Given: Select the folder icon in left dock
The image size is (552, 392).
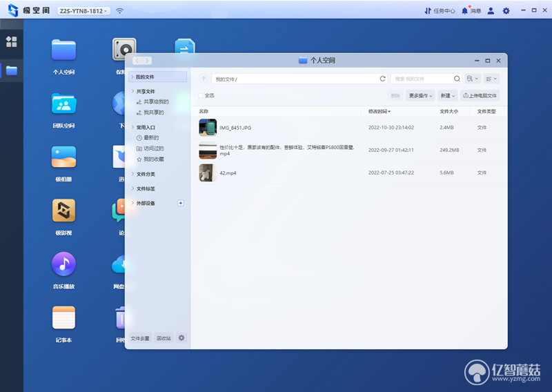Looking at the screenshot, I should tap(12, 71).
